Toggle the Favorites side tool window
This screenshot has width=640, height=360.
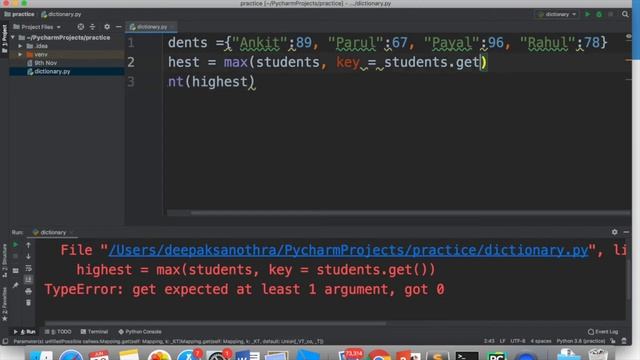click(4, 304)
